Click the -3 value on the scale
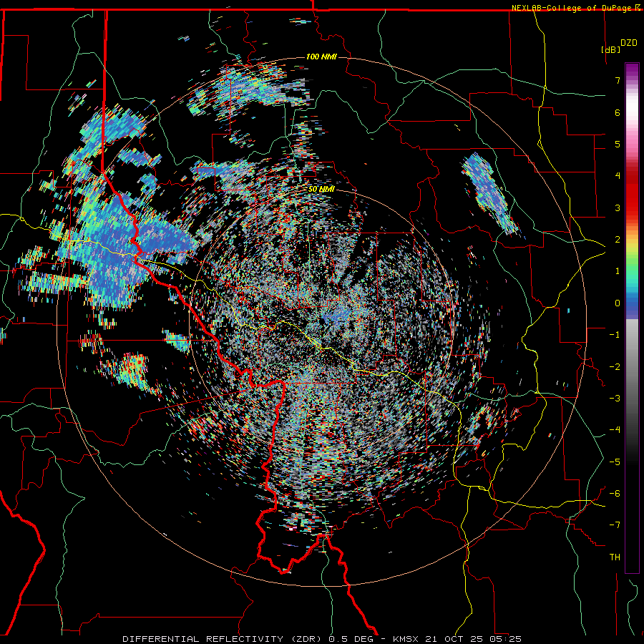Image resolution: width=644 pixels, height=644 pixels. (615, 399)
